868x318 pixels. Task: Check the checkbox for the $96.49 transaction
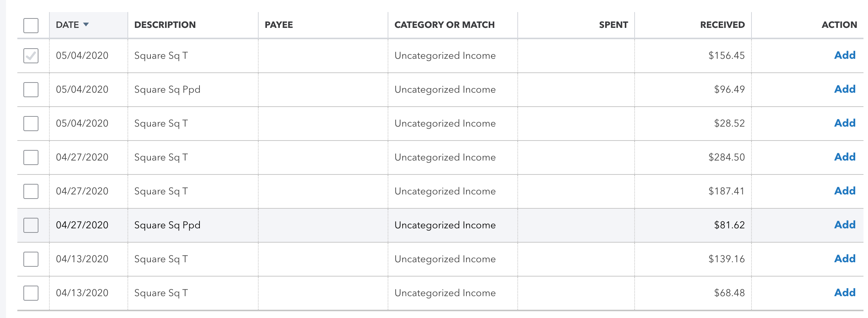(x=31, y=89)
